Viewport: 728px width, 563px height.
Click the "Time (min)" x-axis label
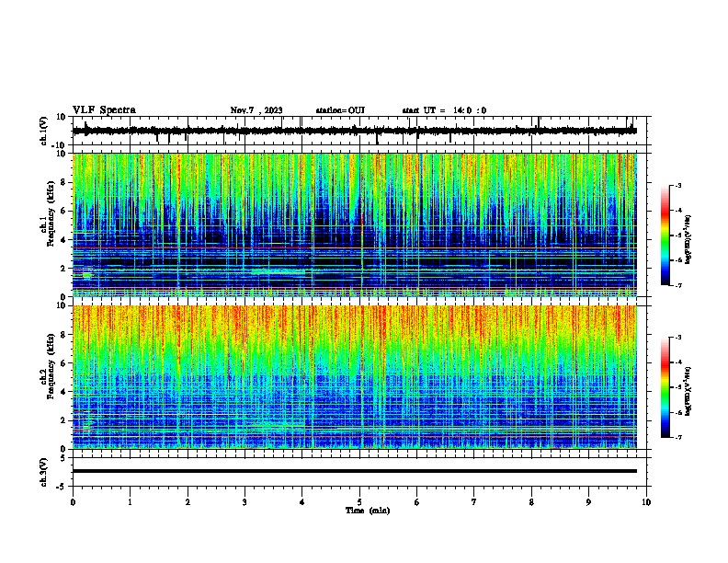point(368,511)
